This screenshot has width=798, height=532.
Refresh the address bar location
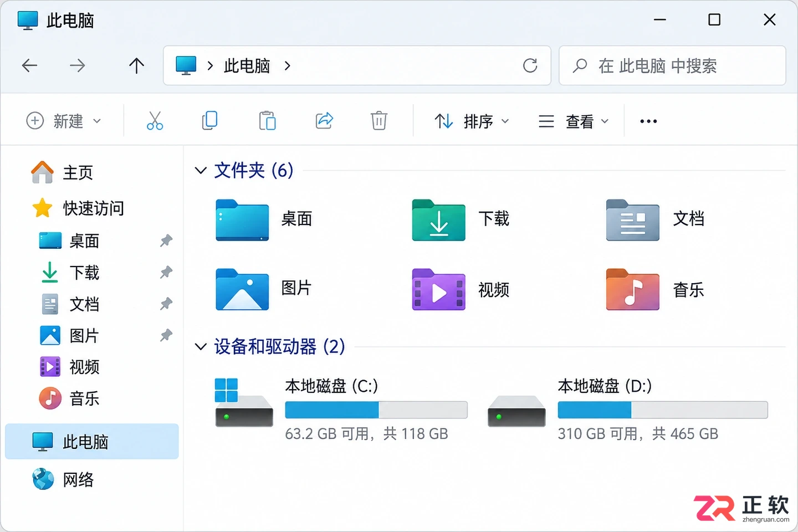coord(530,65)
